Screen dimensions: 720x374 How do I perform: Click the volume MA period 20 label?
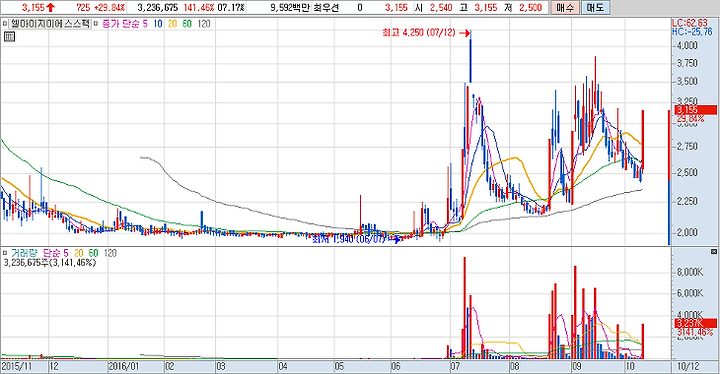(x=79, y=253)
